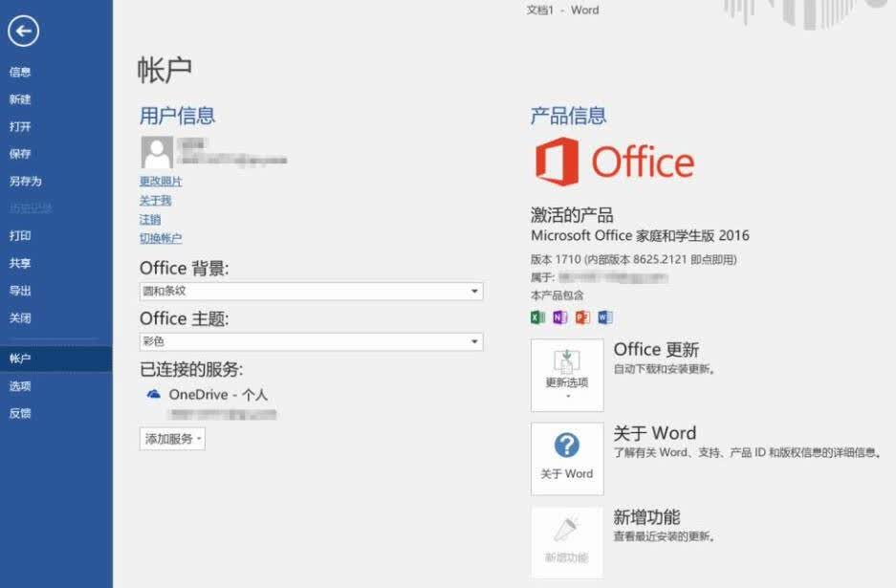Click the back arrow circle icon
Viewport: 896px width, 588px height.
click(x=24, y=31)
